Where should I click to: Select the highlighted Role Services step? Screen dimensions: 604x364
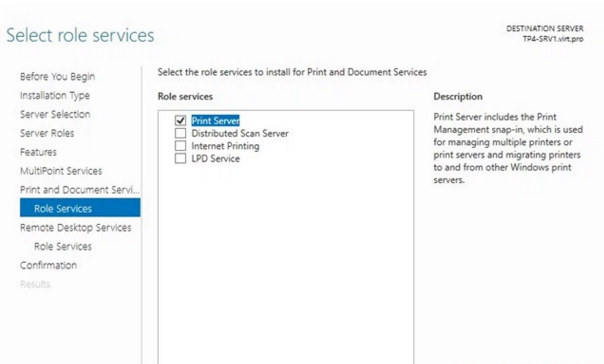pyautogui.click(x=80, y=208)
